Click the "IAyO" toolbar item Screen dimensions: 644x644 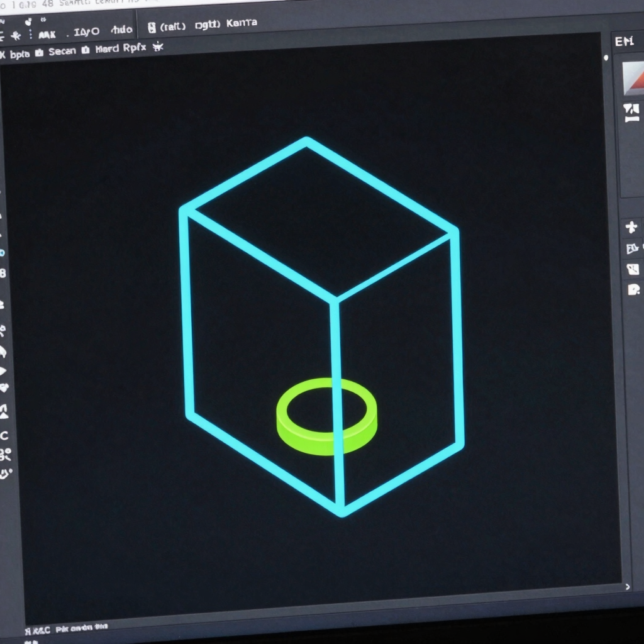86,31
